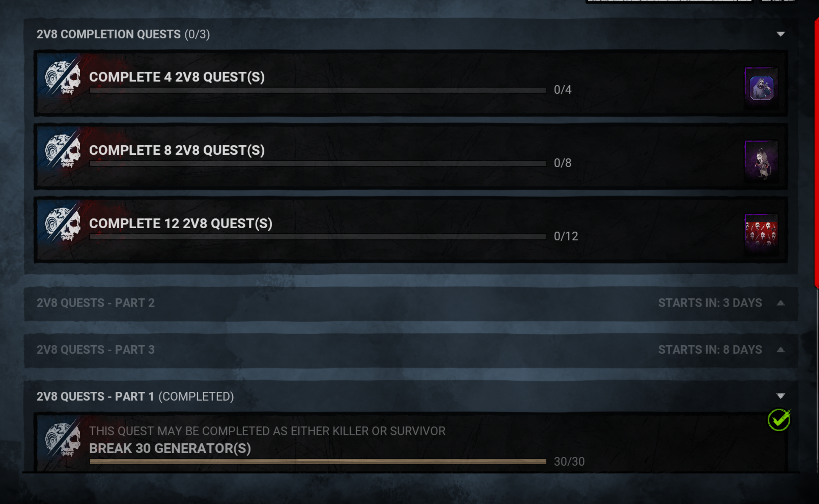Image resolution: width=819 pixels, height=504 pixels.
Task: Expand 2v8 Quests Part 2 arrow
Action: pos(781,303)
